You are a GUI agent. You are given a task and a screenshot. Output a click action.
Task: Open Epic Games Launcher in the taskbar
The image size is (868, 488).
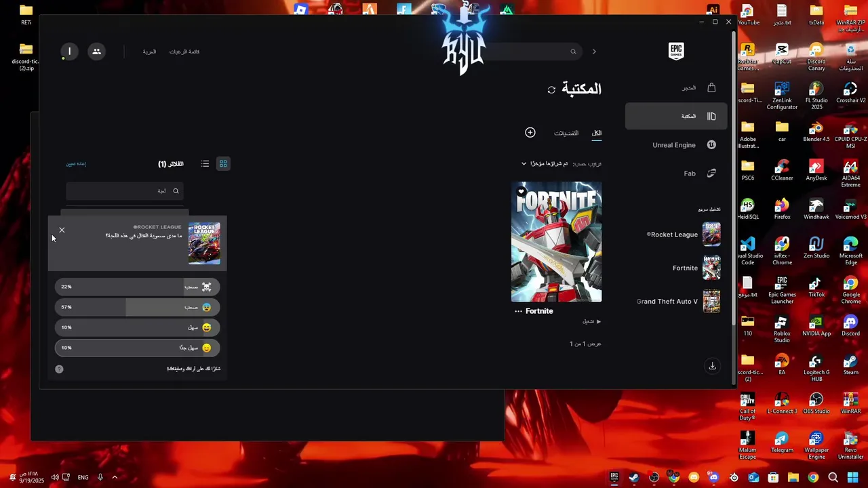pos(614,477)
